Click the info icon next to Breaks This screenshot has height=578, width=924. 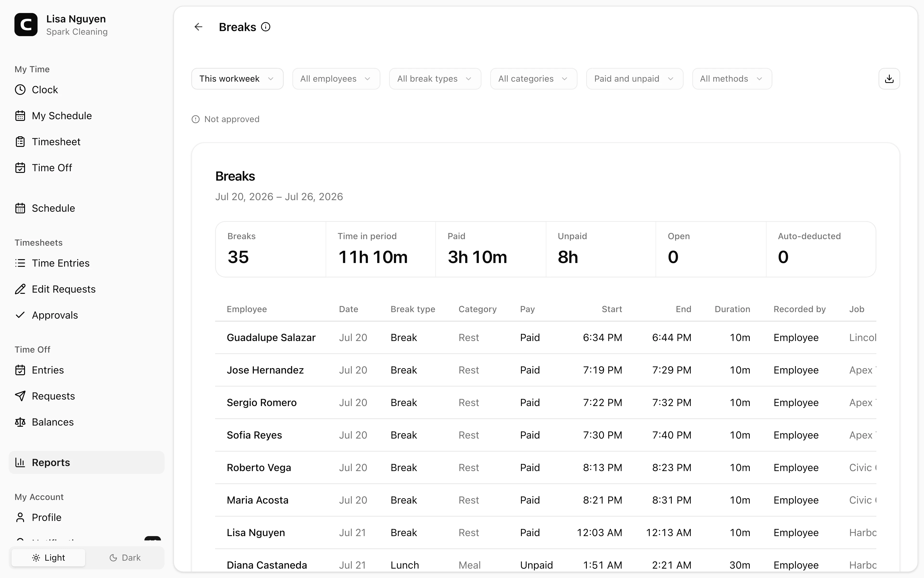(266, 27)
